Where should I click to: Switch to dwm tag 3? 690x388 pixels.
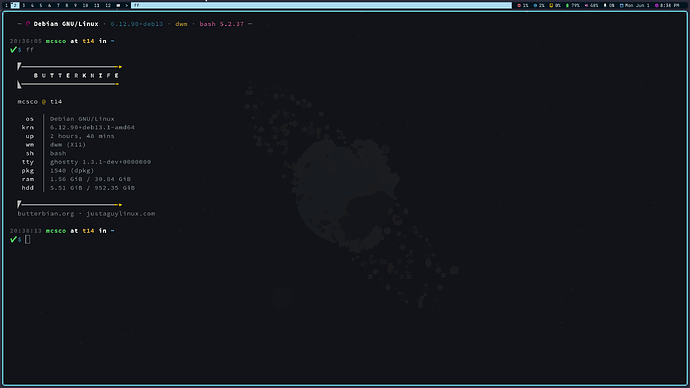pos(24,5)
